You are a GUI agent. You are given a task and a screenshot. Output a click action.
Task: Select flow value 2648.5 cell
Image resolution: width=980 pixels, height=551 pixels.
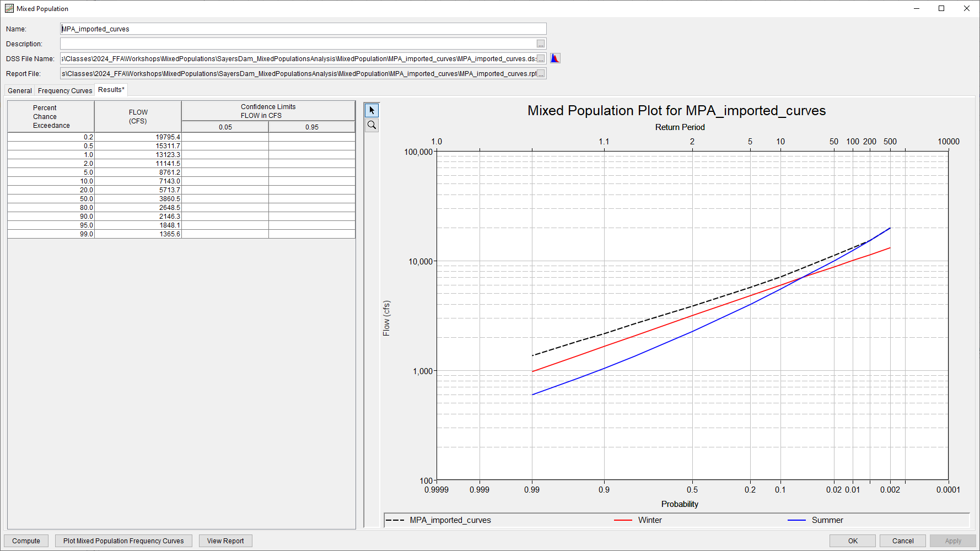click(x=138, y=208)
